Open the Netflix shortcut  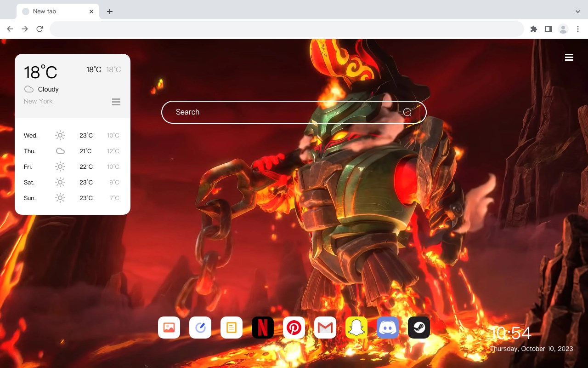(x=263, y=328)
